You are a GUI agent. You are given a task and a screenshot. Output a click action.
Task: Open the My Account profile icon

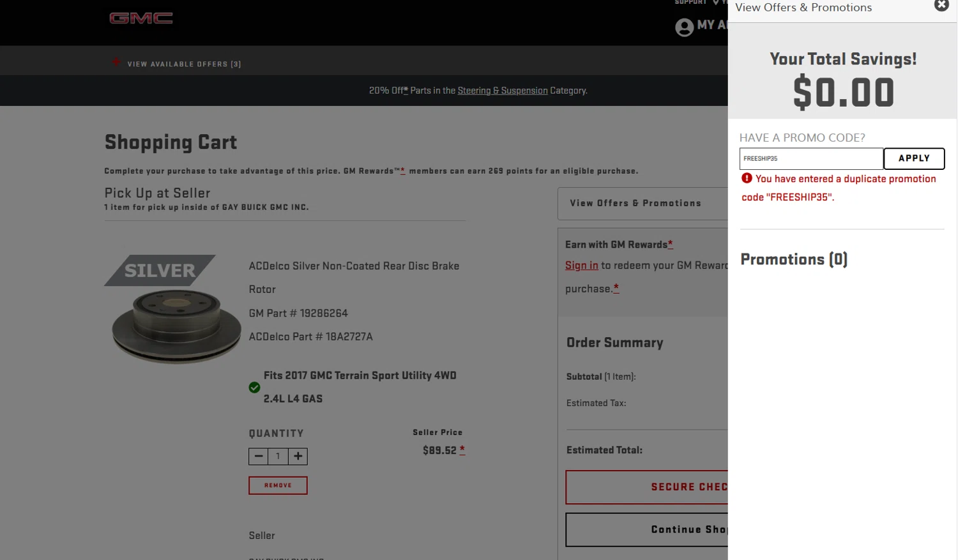click(x=684, y=27)
